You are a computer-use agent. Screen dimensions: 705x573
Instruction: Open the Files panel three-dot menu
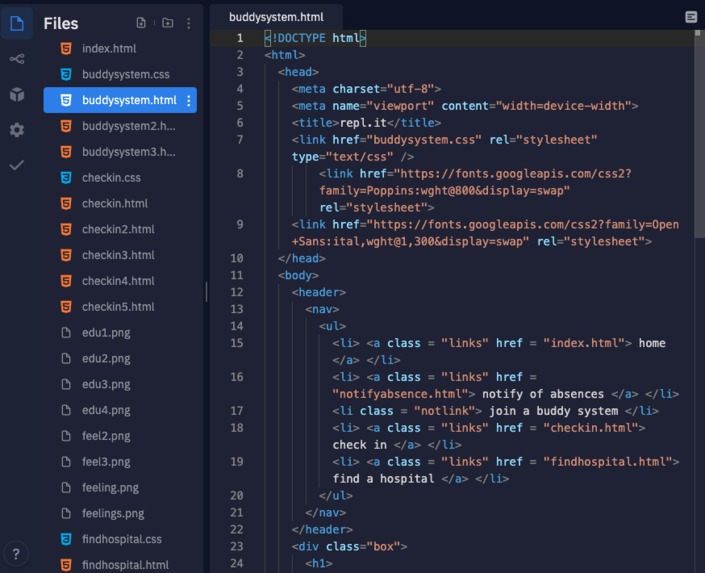189,23
